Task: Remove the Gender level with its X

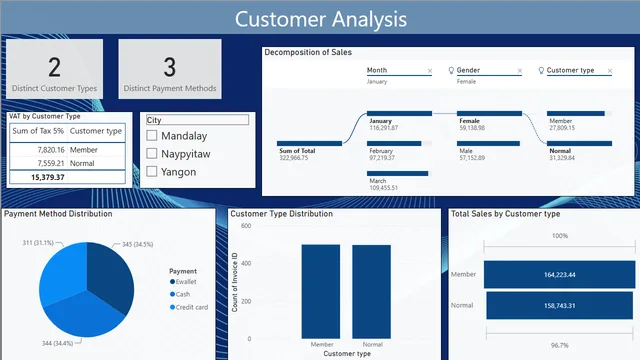Action: click(x=520, y=71)
